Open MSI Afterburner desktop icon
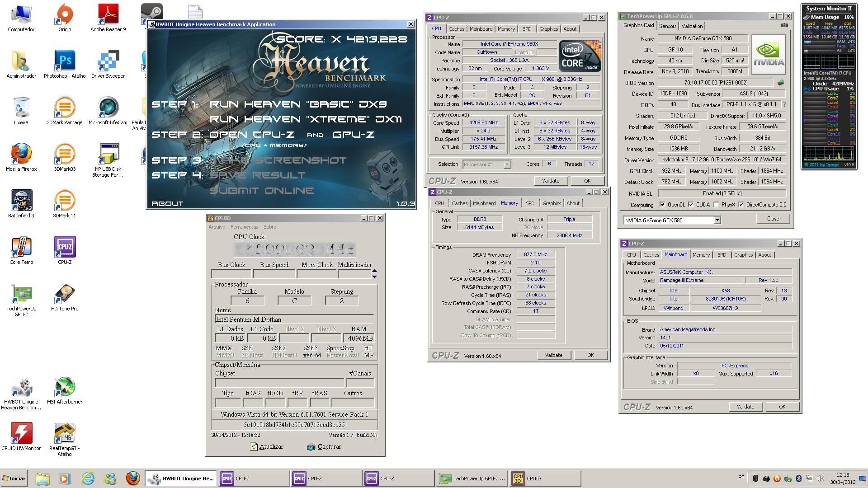 click(65, 390)
